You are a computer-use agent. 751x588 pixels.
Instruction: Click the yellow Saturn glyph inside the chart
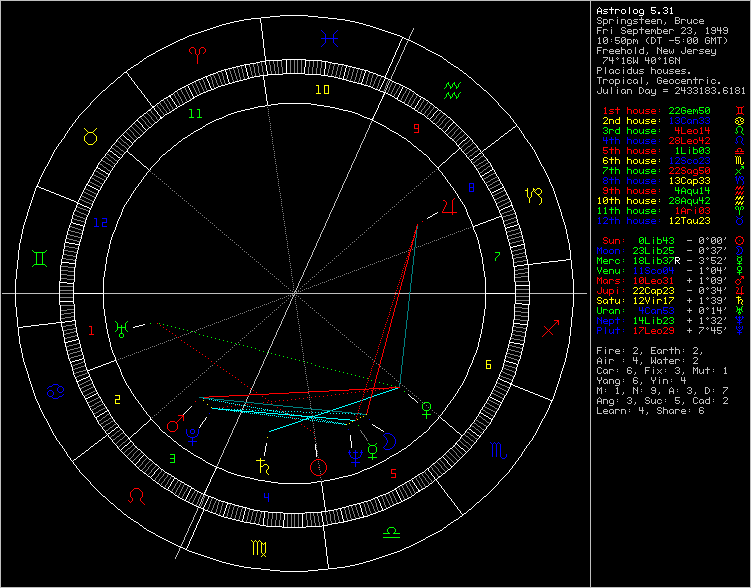263,465
